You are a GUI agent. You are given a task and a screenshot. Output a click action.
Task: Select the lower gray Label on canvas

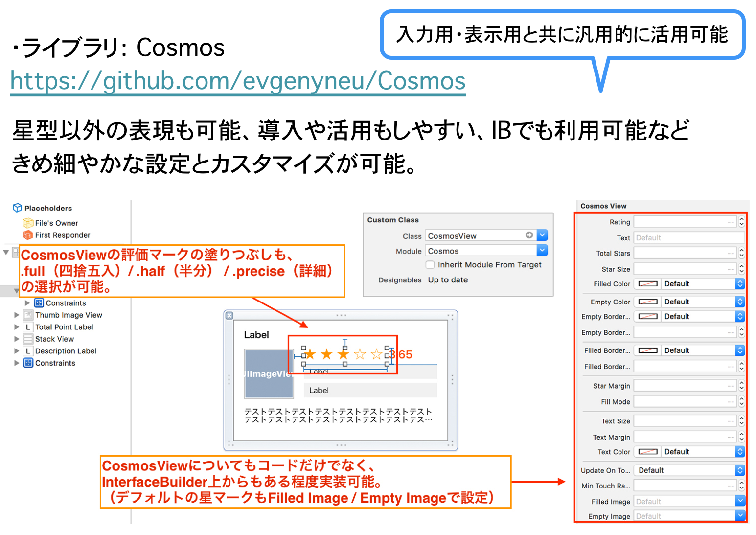pos(370,390)
